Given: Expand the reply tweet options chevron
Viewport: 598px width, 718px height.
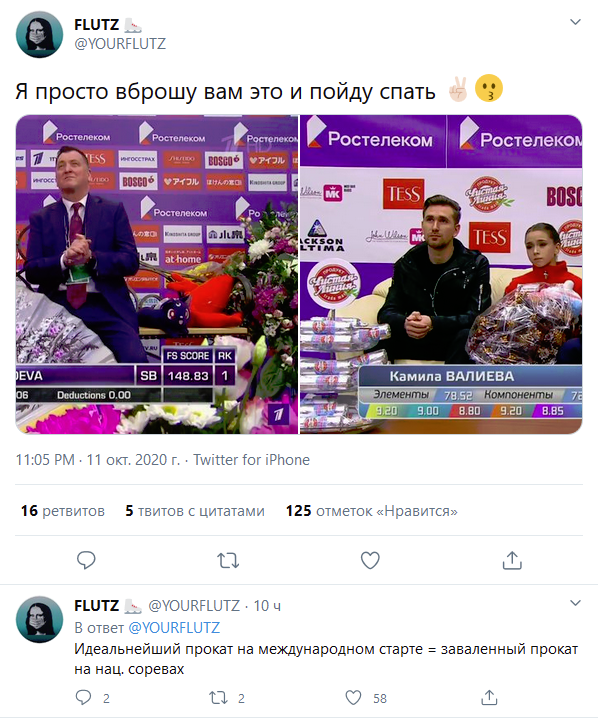Looking at the screenshot, I should (x=575, y=603).
